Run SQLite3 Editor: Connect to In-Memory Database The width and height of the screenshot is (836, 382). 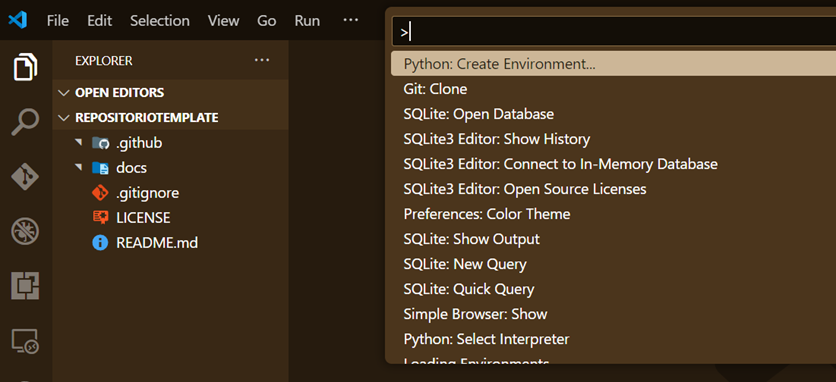click(614, 164)
